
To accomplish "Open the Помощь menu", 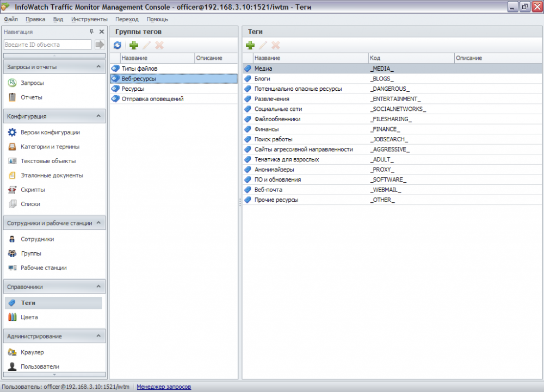I will (157, 20).
